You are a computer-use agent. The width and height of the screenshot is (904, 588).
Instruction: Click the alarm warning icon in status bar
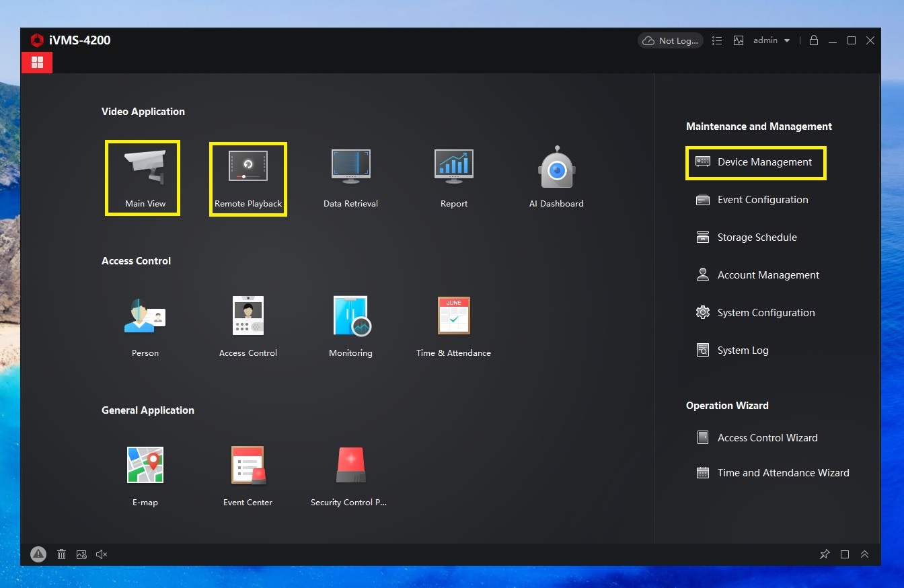click(x=38, y=554)
